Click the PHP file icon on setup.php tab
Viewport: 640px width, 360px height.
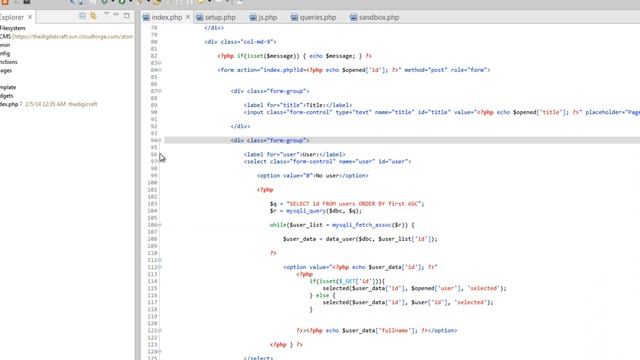tap(199, 18)
